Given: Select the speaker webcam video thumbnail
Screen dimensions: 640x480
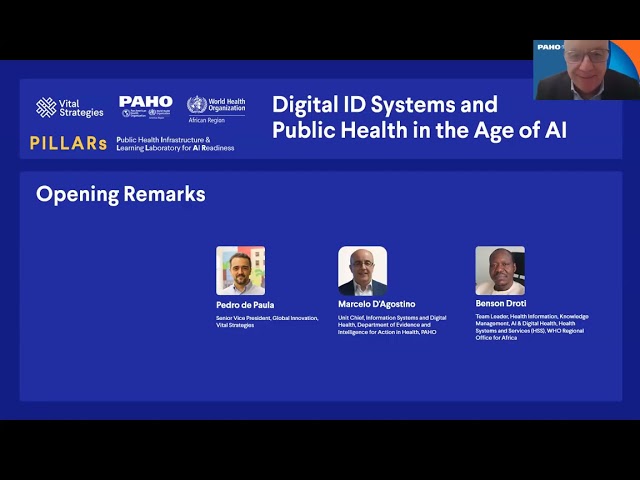Looking at the screenshot, I should tap(587, 70).
